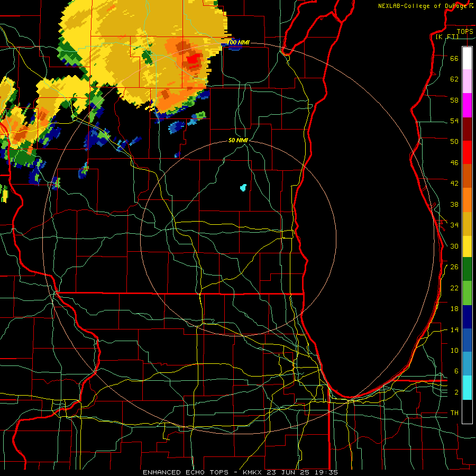Image resolution: width=476 pixels, height=476 pixels.
Task: Pick the light green legend swatch
Action: coord(467,293)
